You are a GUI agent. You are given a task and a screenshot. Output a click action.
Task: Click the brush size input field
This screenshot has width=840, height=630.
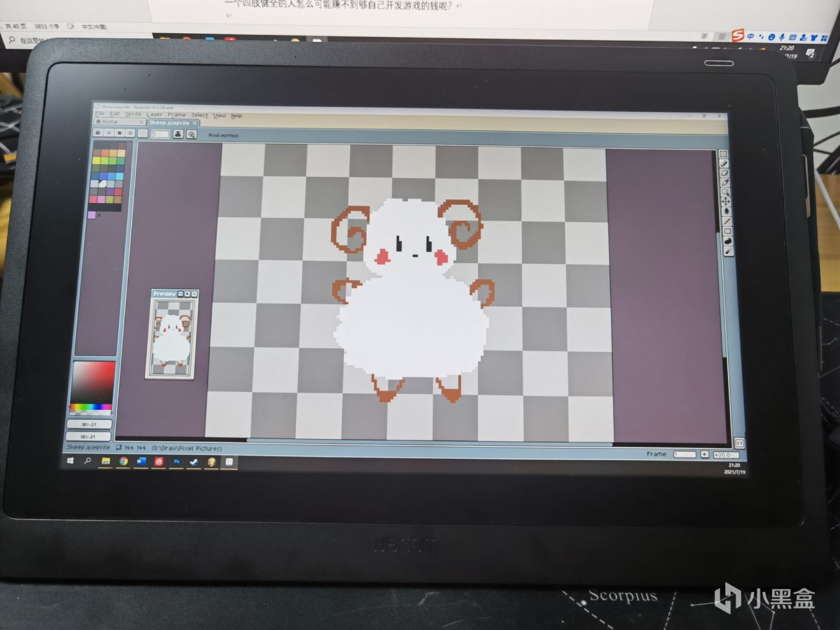click(x=160, y=134)
